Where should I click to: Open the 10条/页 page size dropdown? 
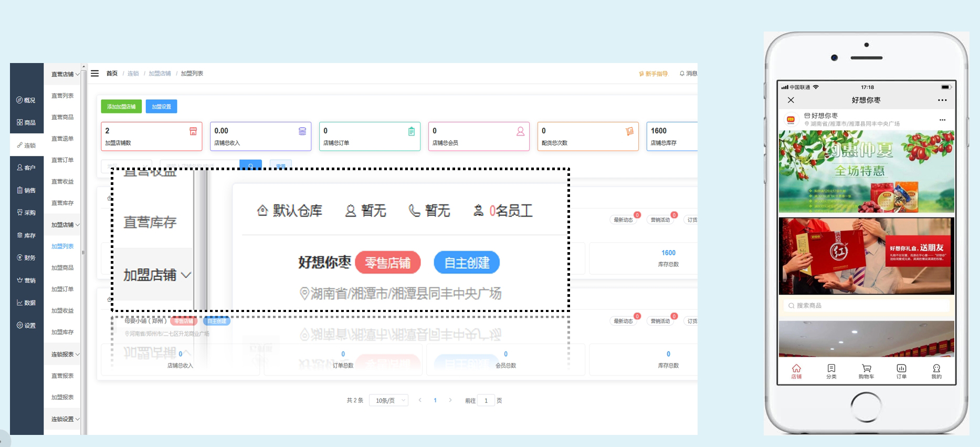point(388,400)
